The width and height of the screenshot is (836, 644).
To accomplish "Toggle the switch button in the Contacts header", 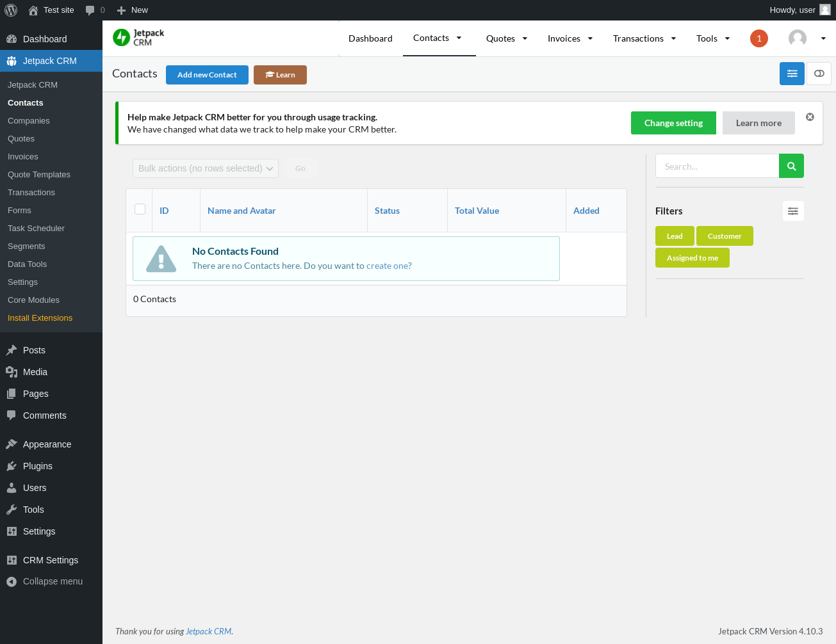I will pos(819,74).
